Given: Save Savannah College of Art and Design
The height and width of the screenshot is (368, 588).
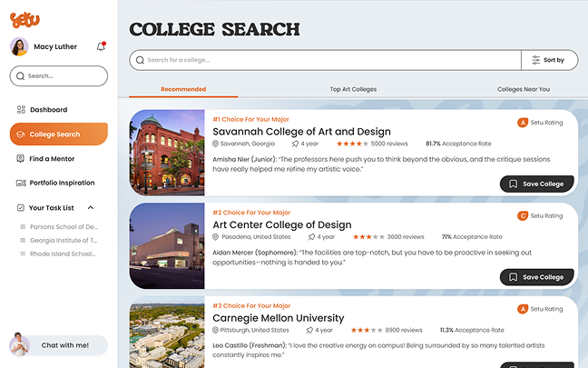Looking at the screenshot, I should pos(537,184).
